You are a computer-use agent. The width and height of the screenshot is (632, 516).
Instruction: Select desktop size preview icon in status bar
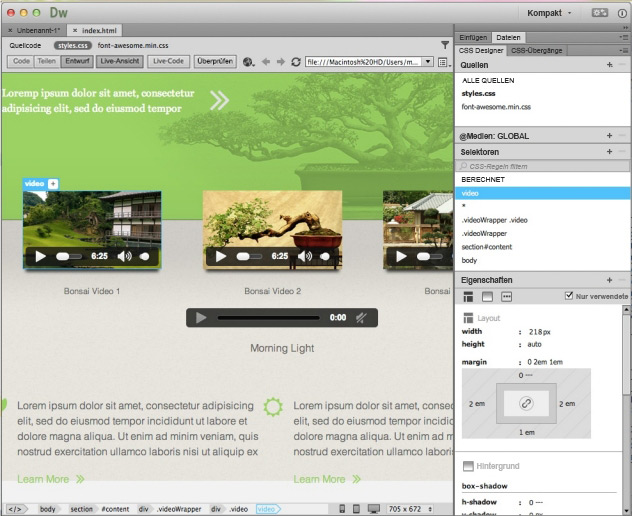(374, 509)
